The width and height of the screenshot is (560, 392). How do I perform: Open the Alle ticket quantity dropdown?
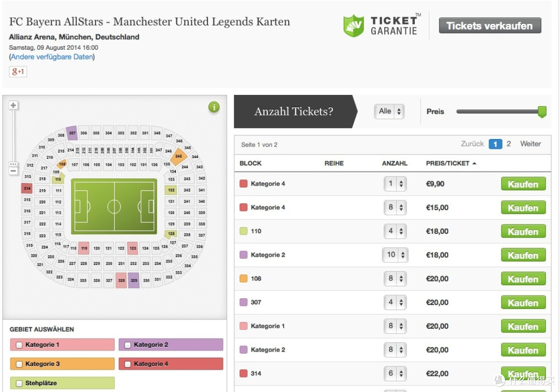[x=389, y=111]
